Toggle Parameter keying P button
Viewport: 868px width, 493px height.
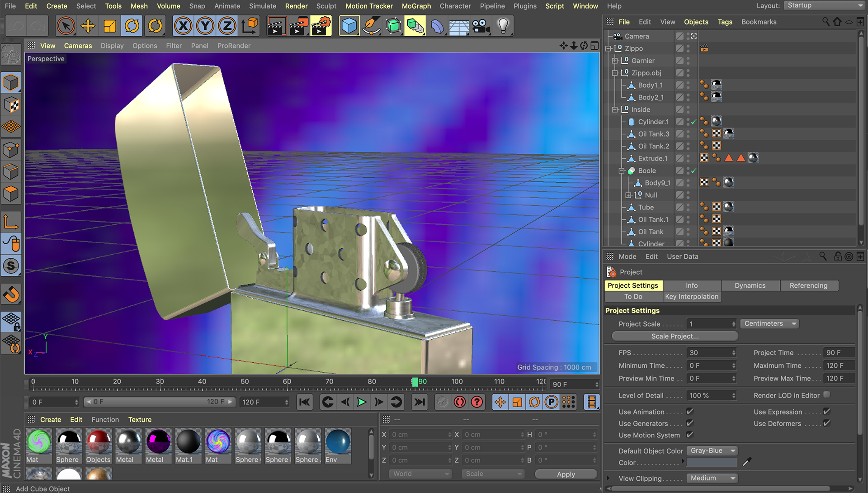click(551, 402)
